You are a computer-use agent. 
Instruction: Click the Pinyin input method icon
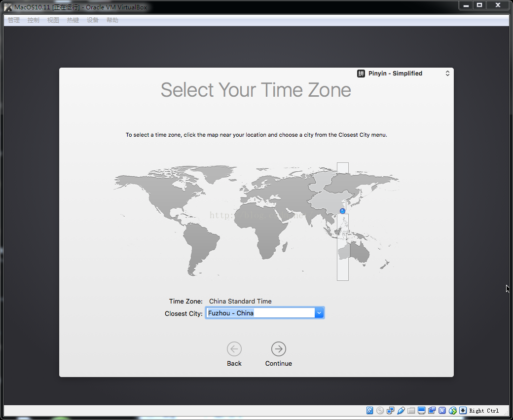pos(361,74)
